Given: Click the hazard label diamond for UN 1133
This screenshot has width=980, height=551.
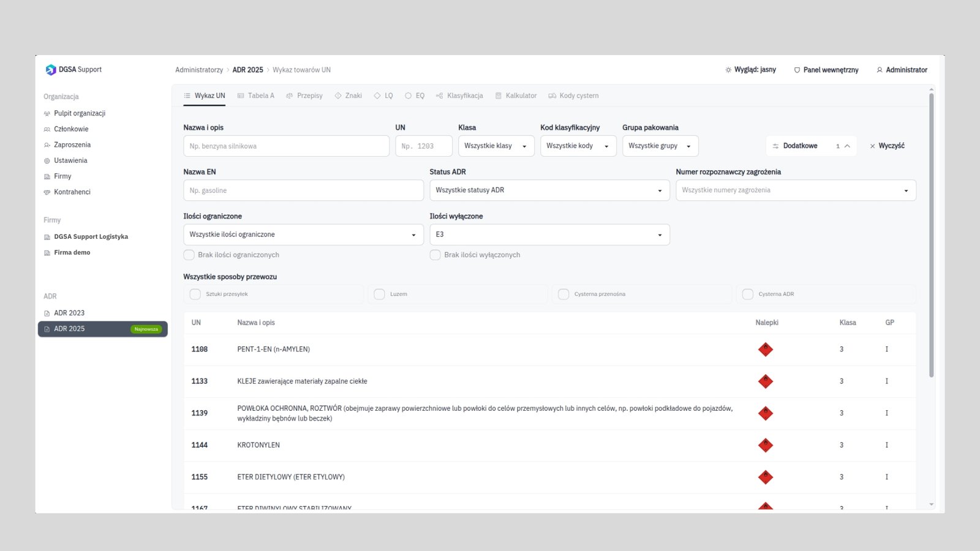Looking at the screenshot, I should pyautogui.click(x=766, y=381).
